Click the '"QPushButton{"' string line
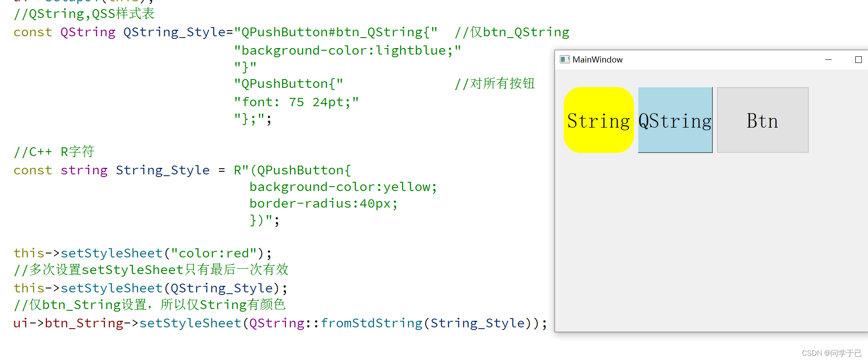The height and width of the screenshot is (361, 868). tap(289, 83)
